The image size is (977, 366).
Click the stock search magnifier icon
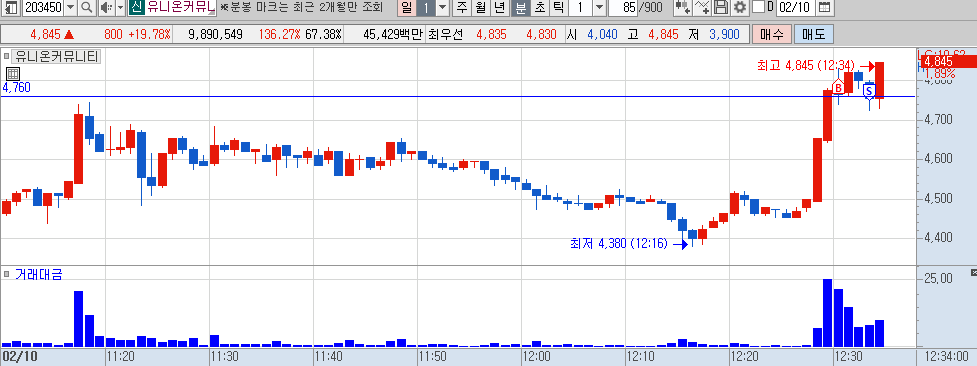coord(87,7)
